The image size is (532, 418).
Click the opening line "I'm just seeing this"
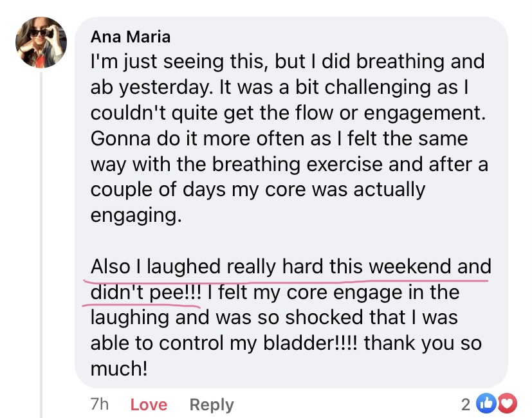179,62
